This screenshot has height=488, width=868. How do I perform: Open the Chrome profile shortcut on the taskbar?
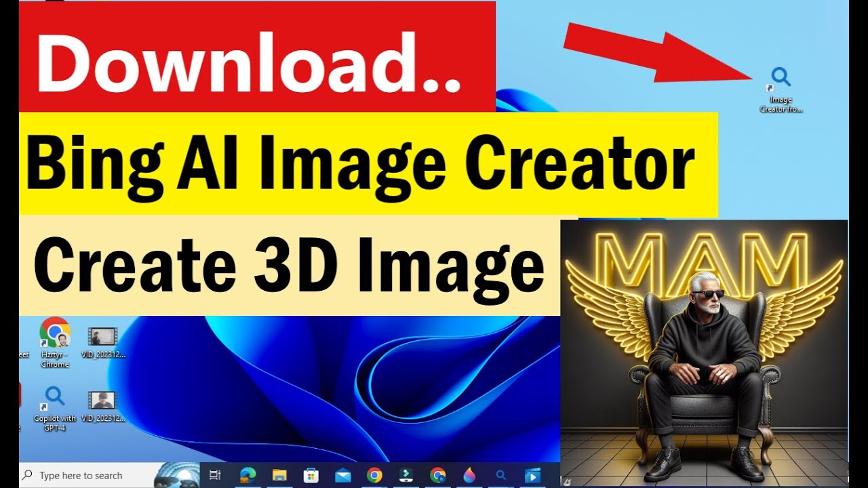coord(438,475)
